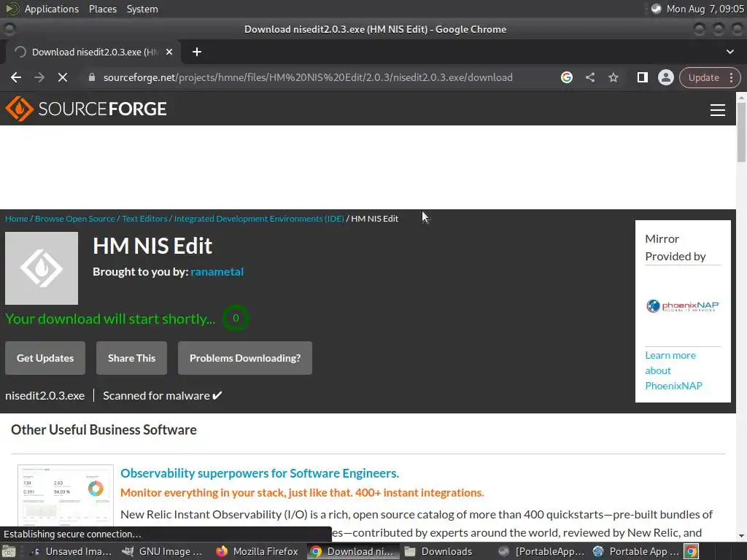Toggle Chrome side panel icon

(642, 77)
